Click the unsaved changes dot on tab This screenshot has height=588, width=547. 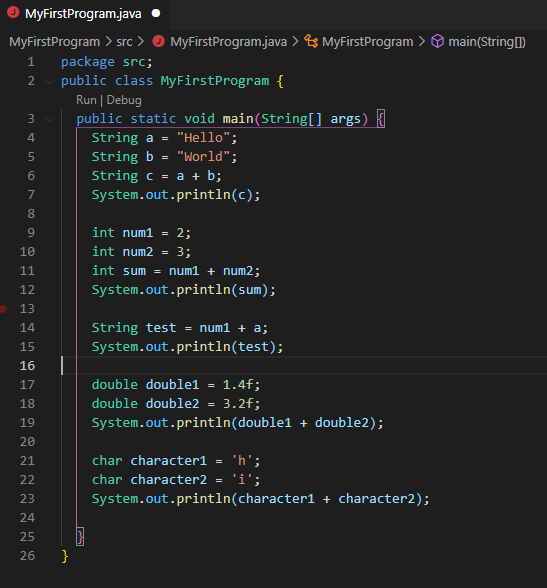pos(156,14)
